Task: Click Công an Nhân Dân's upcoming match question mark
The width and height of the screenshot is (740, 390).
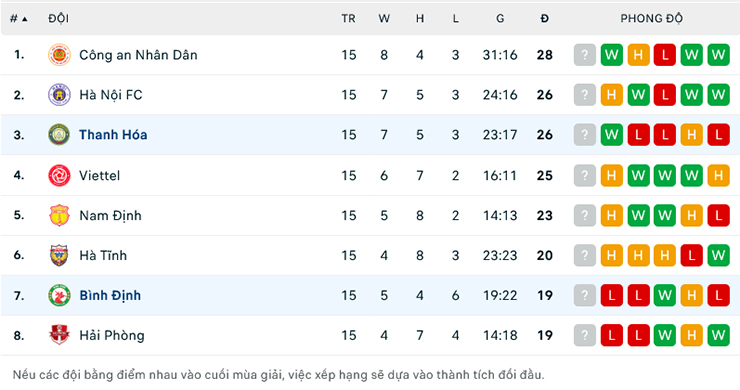Action: pos(585,55)
